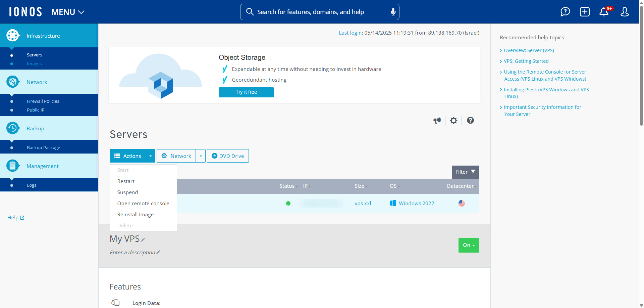Click the announcements megaphone icon
Image resolution: width=644 pixels, height=308 pixels.
point(437,120)
